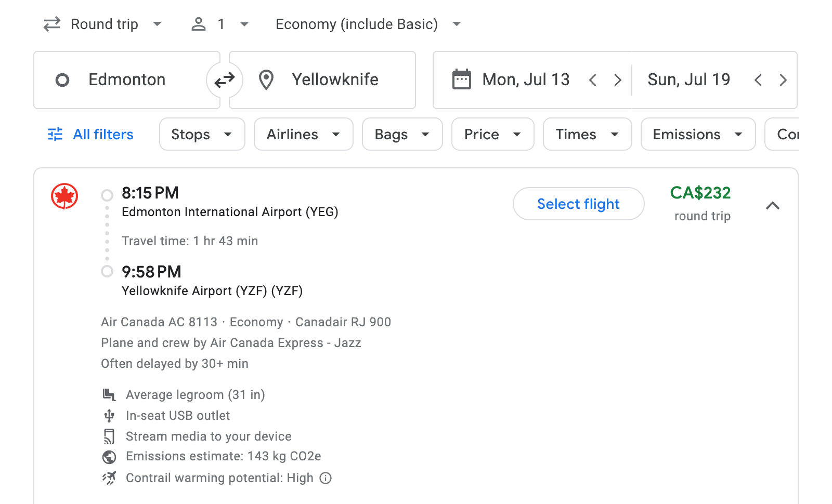The image size is (832, 504).
Task: Click the emissions estimate globe icon
Action: [x=109, y=457]
